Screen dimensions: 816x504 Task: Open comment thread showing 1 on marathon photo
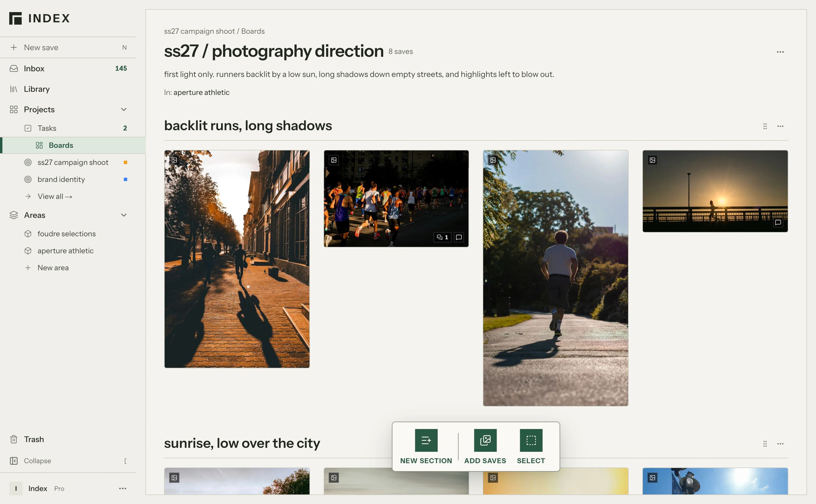pos(443,237)
